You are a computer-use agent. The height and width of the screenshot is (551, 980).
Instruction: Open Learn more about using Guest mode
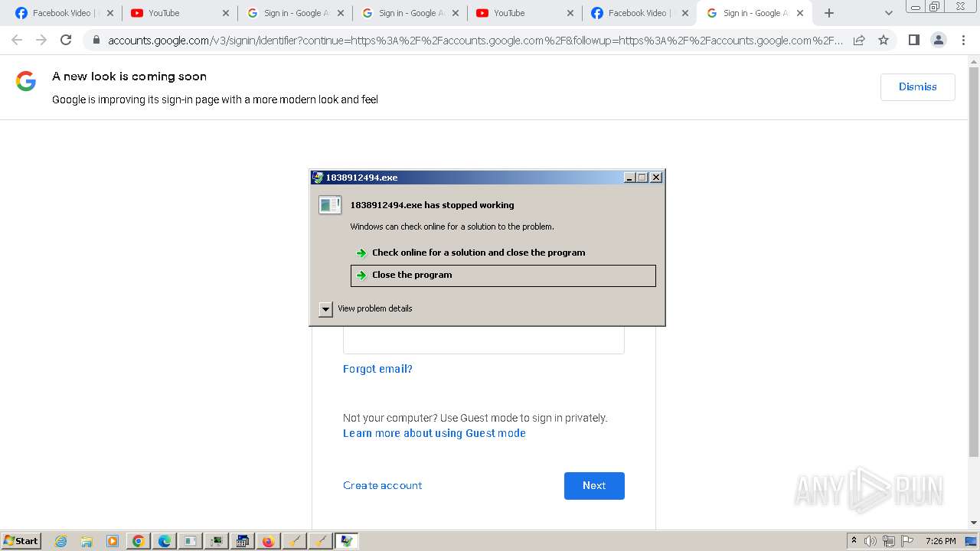tap(434, 433)
